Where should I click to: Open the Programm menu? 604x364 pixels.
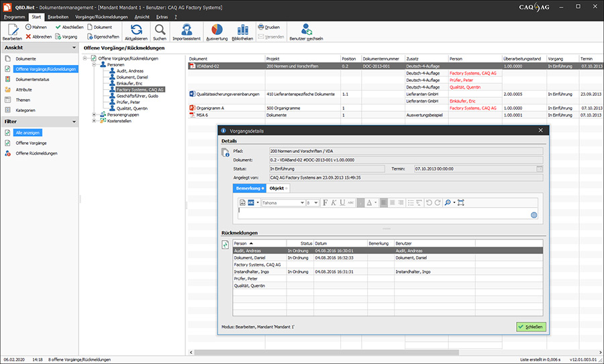pyautogui.click(x=14, y=17)
